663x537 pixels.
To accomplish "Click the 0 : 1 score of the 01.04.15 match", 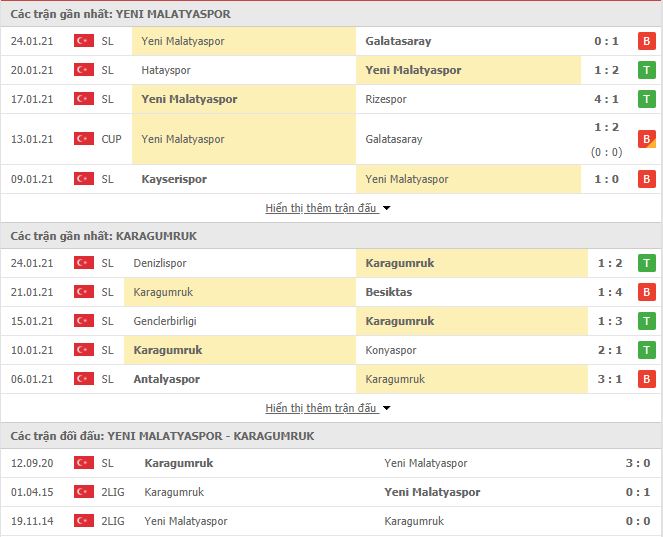I will (x=638, y=492).
